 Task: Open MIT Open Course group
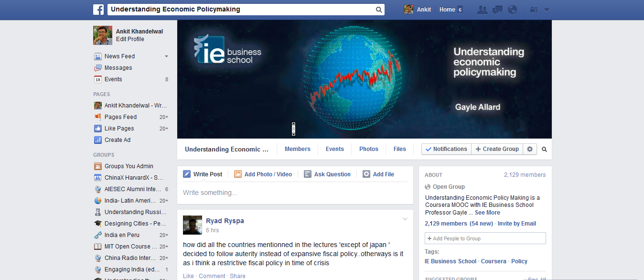[x=131, y=247]
